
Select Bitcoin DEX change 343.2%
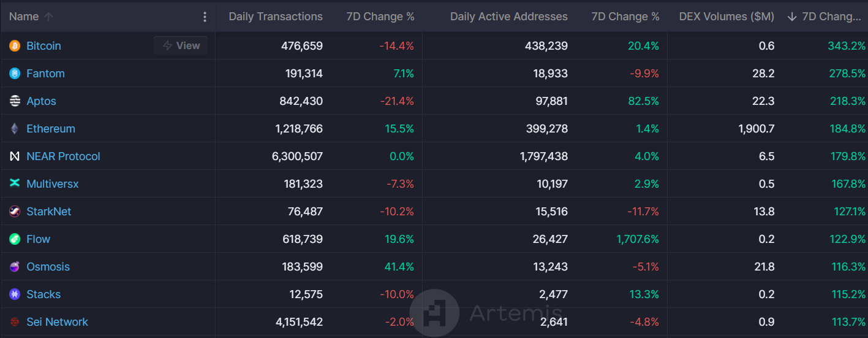click(x=848, y=46)
